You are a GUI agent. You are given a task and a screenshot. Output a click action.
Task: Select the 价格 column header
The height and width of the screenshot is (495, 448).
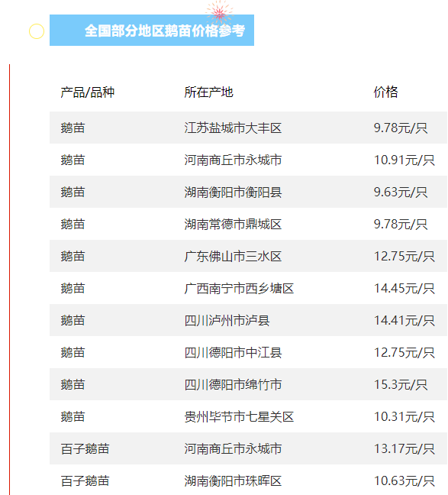[385, 92]
